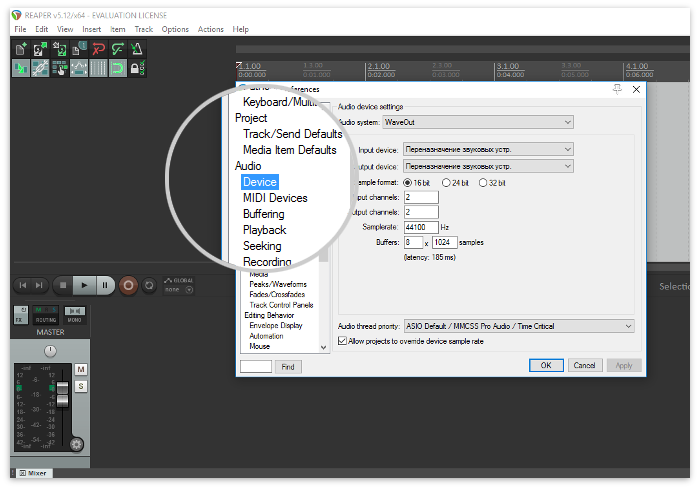Click the Stop transport button
The image size is (700, 489).
(63, 285)
